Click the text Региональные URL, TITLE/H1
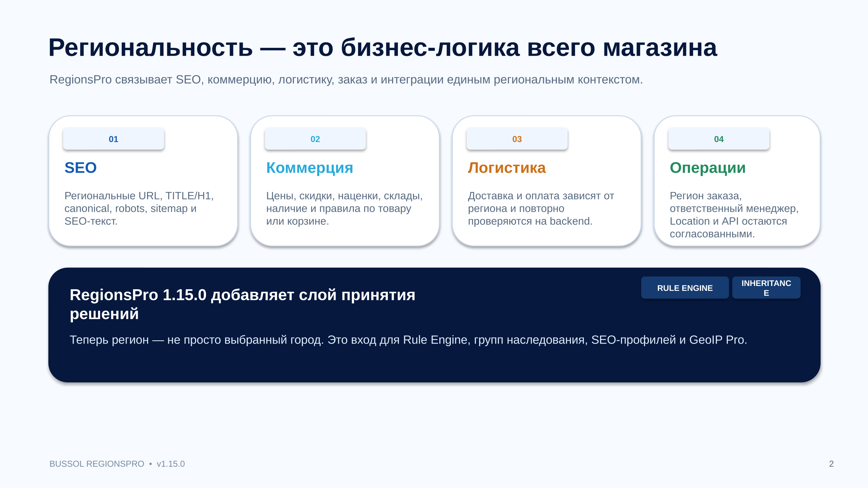This screenshot has width=868, height=488. (139, 209)
